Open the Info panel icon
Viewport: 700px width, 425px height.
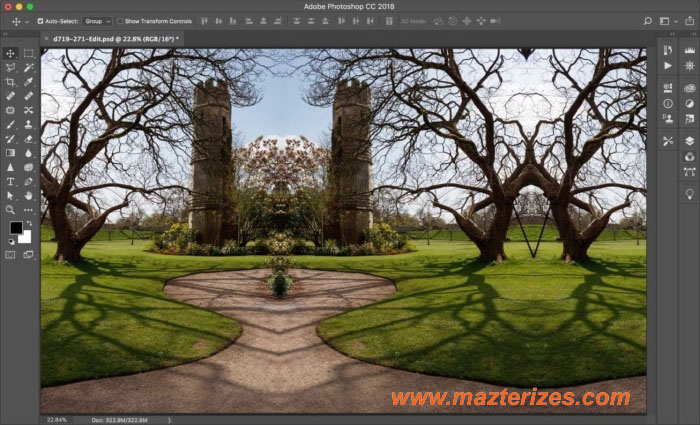pyautogui.click(x=668, y=104)
